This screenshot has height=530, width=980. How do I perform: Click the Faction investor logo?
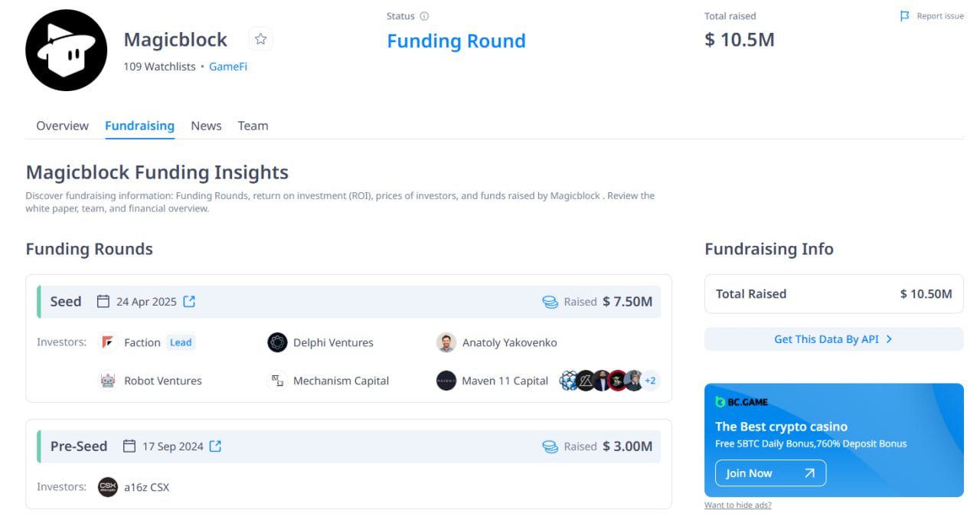pos(108,342)
